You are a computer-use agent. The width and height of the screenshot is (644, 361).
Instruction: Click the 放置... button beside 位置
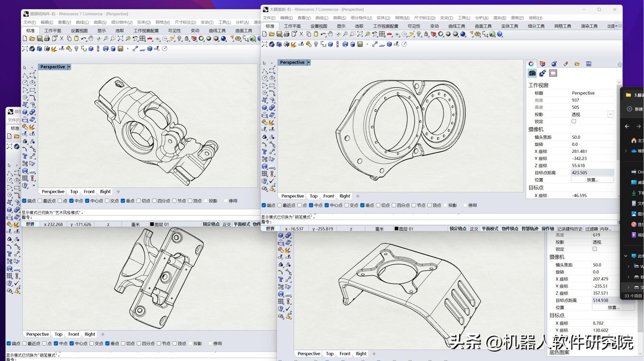click(x=592, y=180)
